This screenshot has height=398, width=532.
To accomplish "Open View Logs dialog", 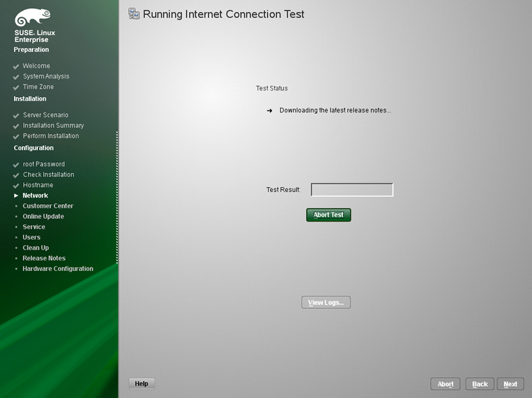I will click(326, 302).
